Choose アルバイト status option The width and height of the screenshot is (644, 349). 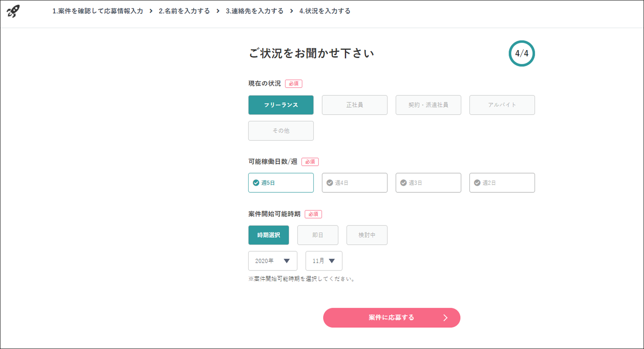click(502, 105)
